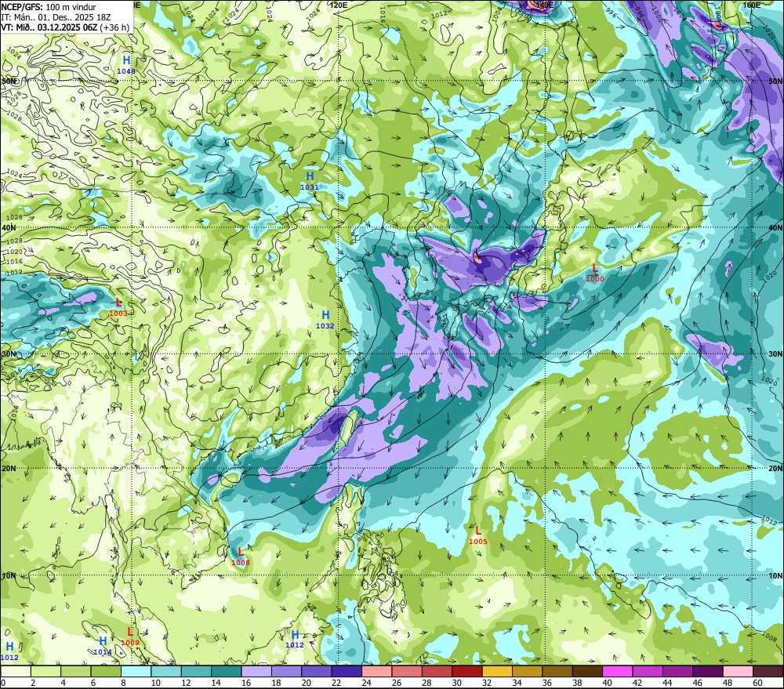Click the L 1003 low pressure marker

click(118, 307)
